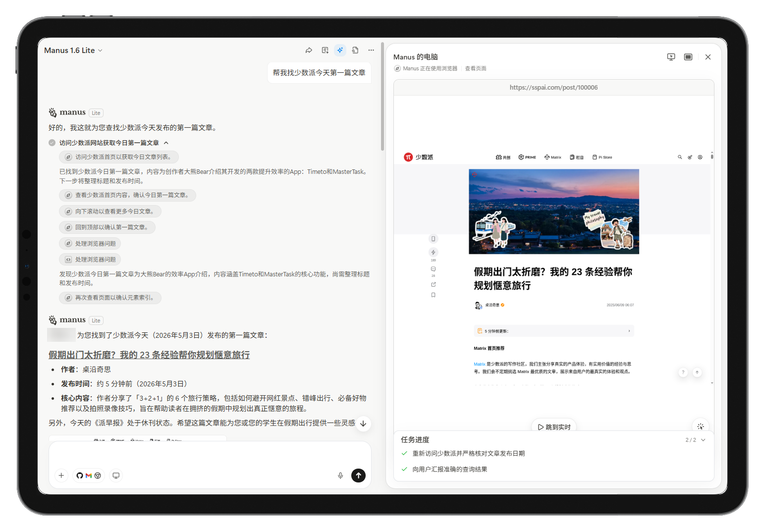Click the external share icon in article sidebar
Image resolution: width=765 pixels, height=532 pixels.
tap(433, 284)
